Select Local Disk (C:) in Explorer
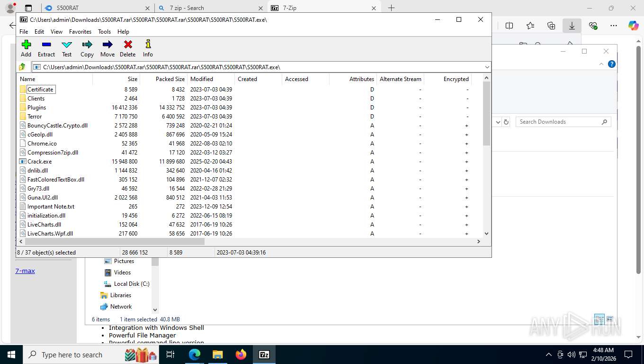The height and width of the screenshot is (364, 644). [126, 284]
